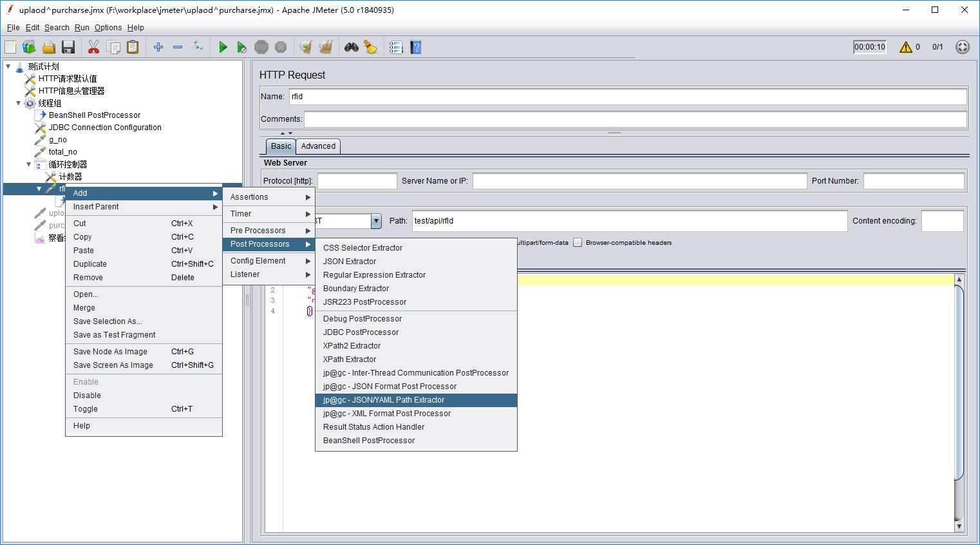Open the Help menu in menu bar
Image resolution: width=980 pixels, height=545 pixels.
click(136, 28)
